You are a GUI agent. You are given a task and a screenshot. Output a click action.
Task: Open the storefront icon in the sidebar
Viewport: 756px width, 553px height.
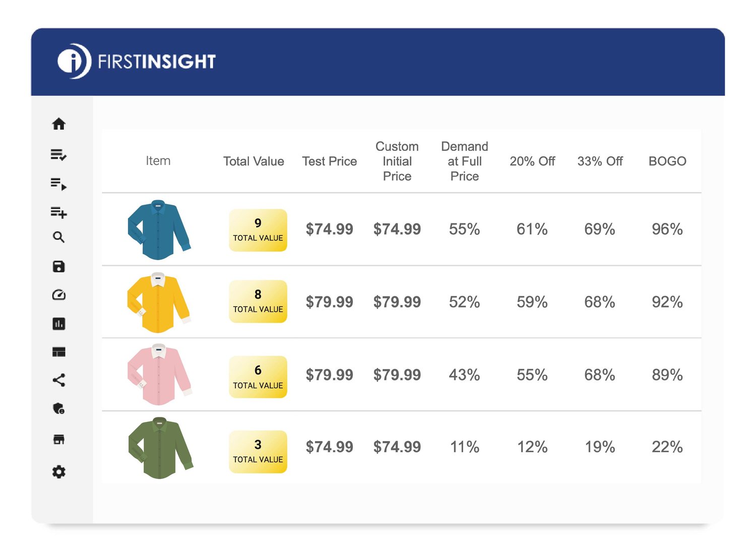[x=59, y=439]
